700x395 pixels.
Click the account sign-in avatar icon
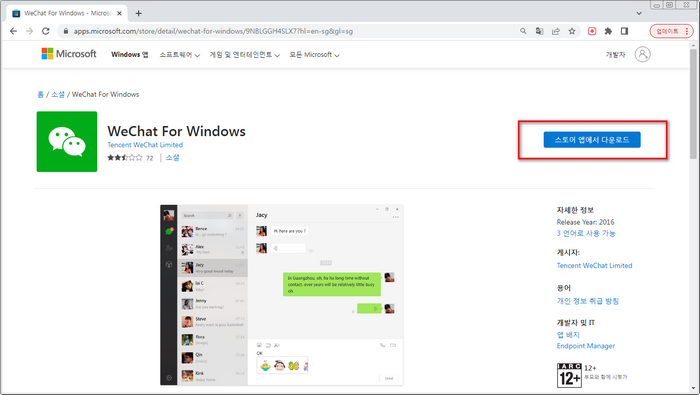(x=642, y=54)
